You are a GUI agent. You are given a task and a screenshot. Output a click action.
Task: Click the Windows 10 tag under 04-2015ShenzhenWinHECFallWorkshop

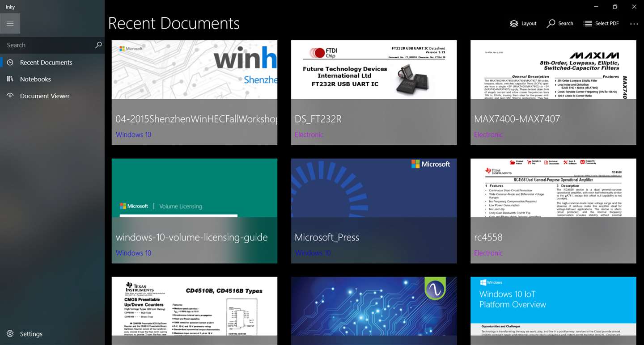[134, 135]
